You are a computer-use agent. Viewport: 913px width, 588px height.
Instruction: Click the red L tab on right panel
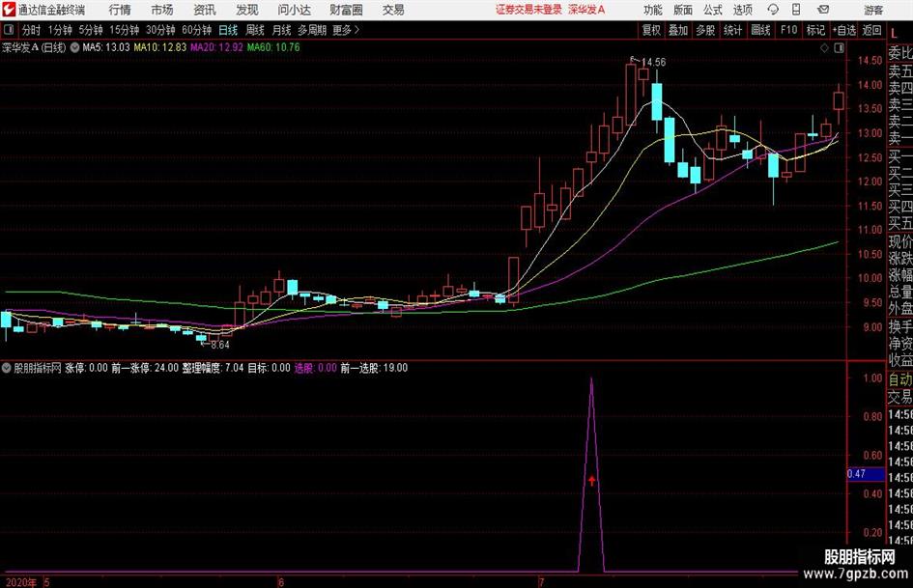point(895,34)
